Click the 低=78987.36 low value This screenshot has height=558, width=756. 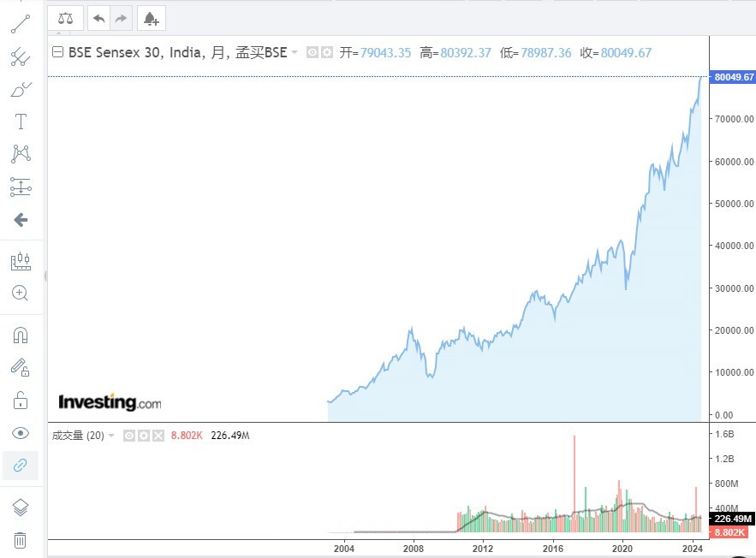coord(535,52)
